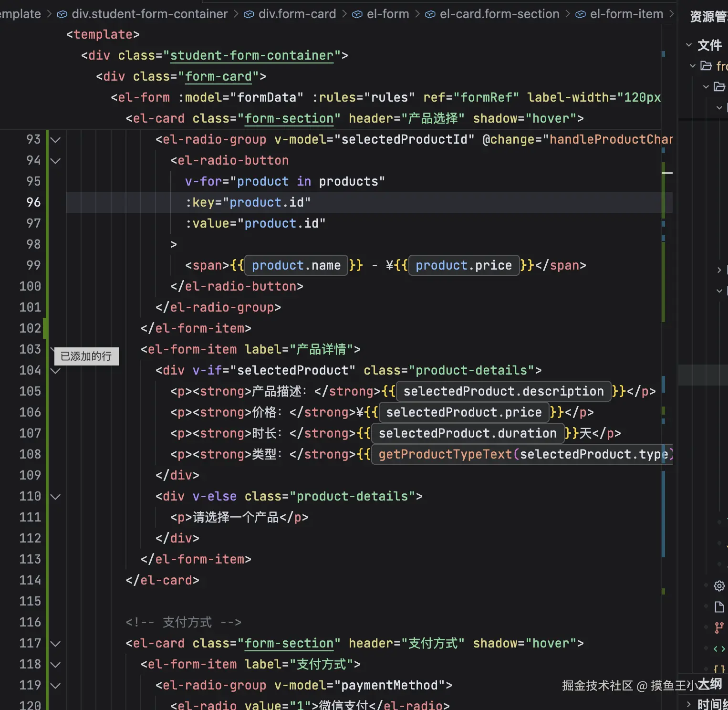Click the top-level 'fr' folder icon

(x=706, y=66)
